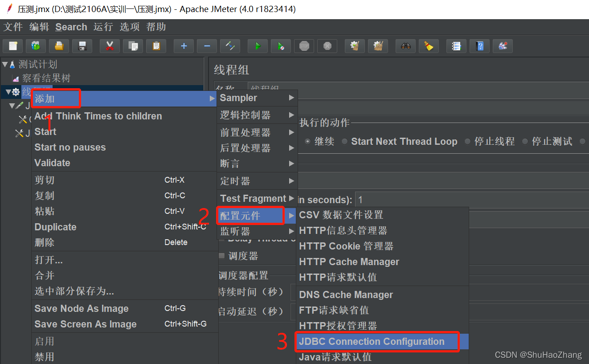589x364 pixels.
Task: Expand the 后置处理器 submenu
Action: tap(257, 148)
